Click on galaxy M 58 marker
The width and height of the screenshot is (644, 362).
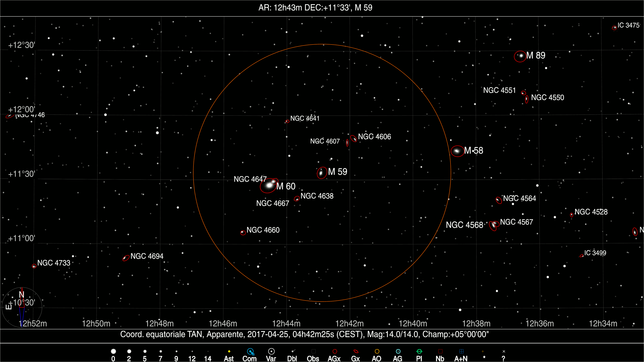click(x=457, y=151)
